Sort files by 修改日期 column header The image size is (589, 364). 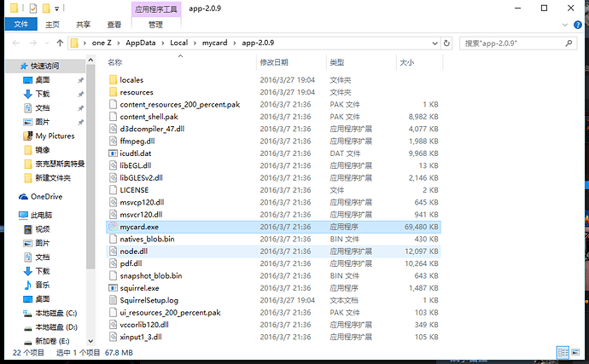click(274, 62)
